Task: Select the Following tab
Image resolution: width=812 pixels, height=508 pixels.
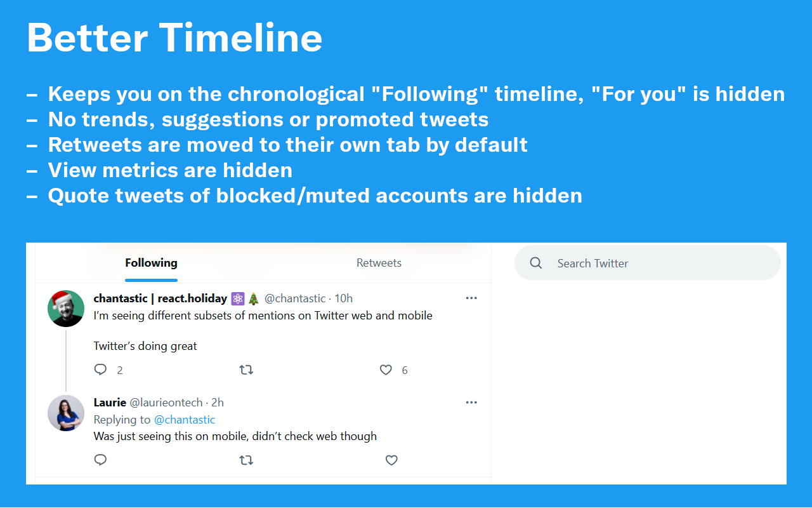Action: 151,262
